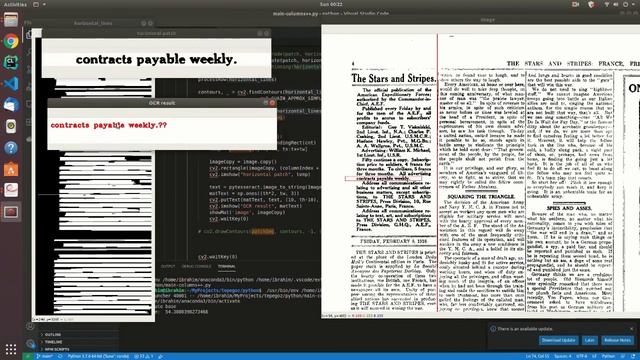Click 'FRIDAY, FEBRUARY 8, 1918' date line in image

coord(393,241)
